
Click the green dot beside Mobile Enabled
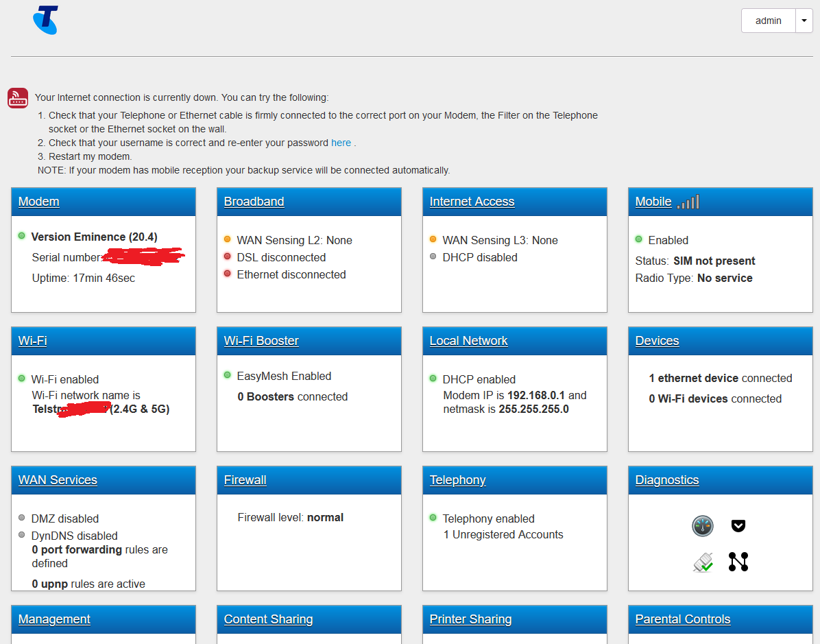[x=638, y=239]
